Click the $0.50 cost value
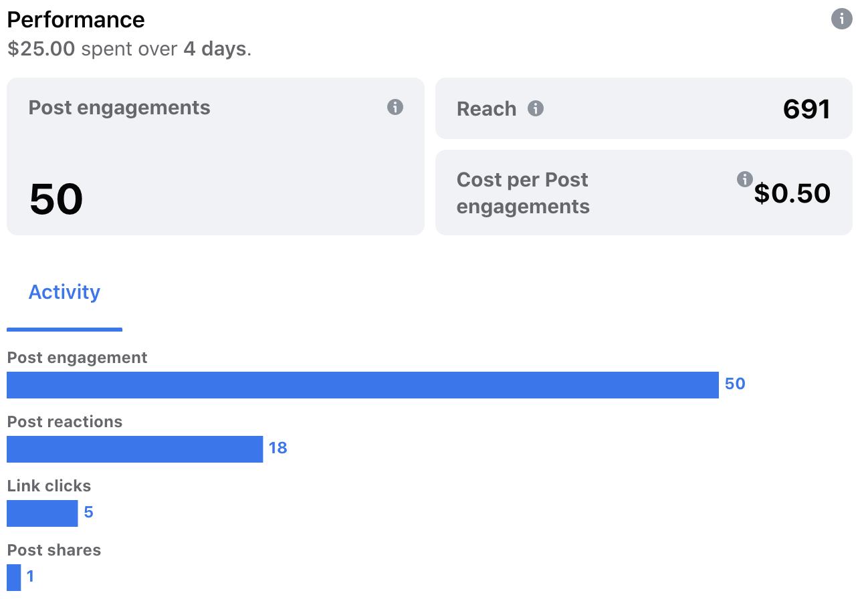868x599 pixels. pos(792,193)
